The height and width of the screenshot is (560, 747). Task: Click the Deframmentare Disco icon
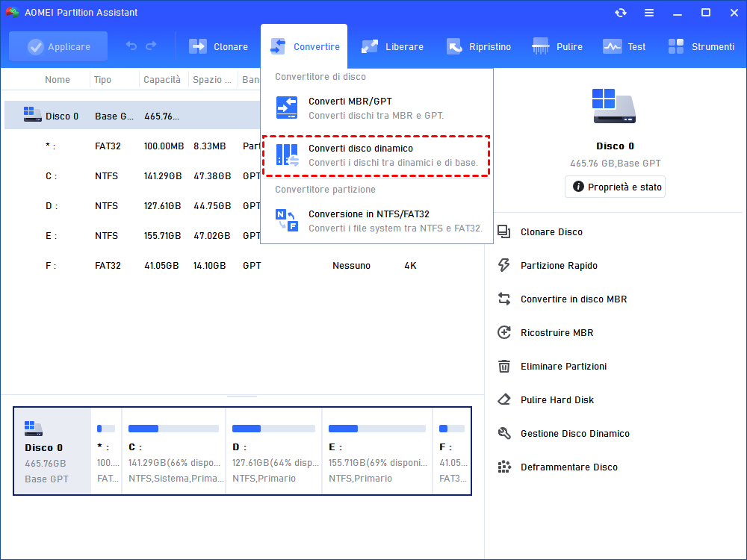504,467
